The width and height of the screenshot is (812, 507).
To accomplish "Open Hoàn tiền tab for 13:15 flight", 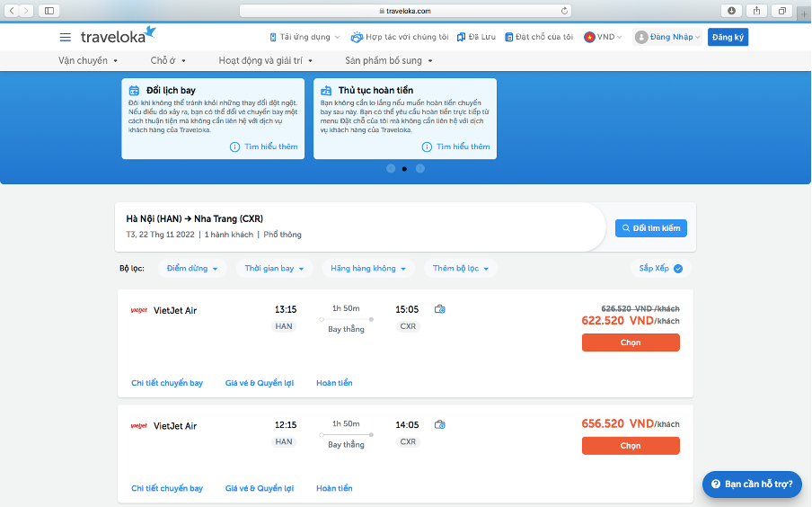I will tap(334, 383).
